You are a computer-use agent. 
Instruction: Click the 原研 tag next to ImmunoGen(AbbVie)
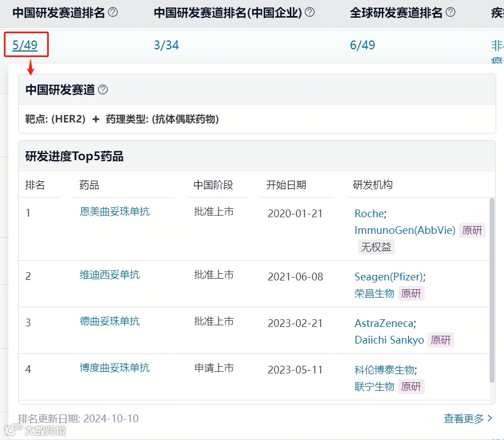(472, 231)
